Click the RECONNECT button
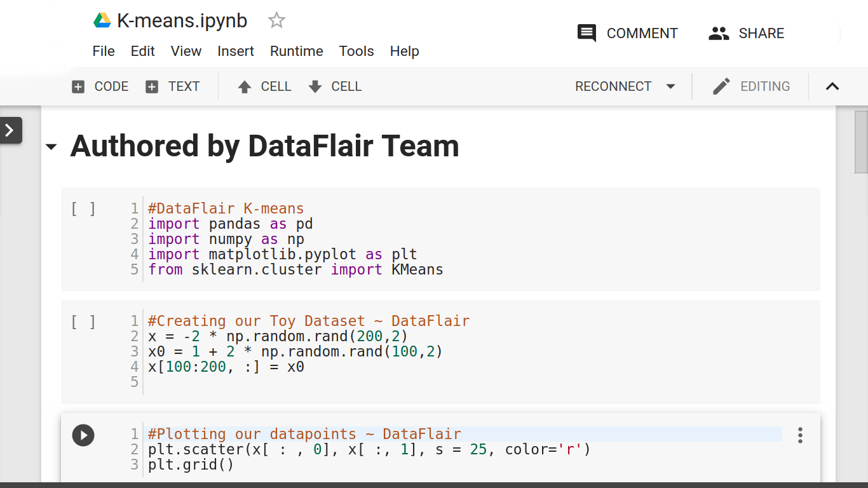This screenshot has height=488, width=868. click(614, 86)
